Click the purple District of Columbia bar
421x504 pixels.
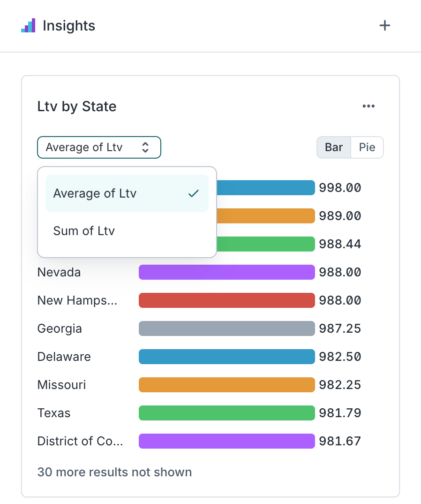coord(227,441)
